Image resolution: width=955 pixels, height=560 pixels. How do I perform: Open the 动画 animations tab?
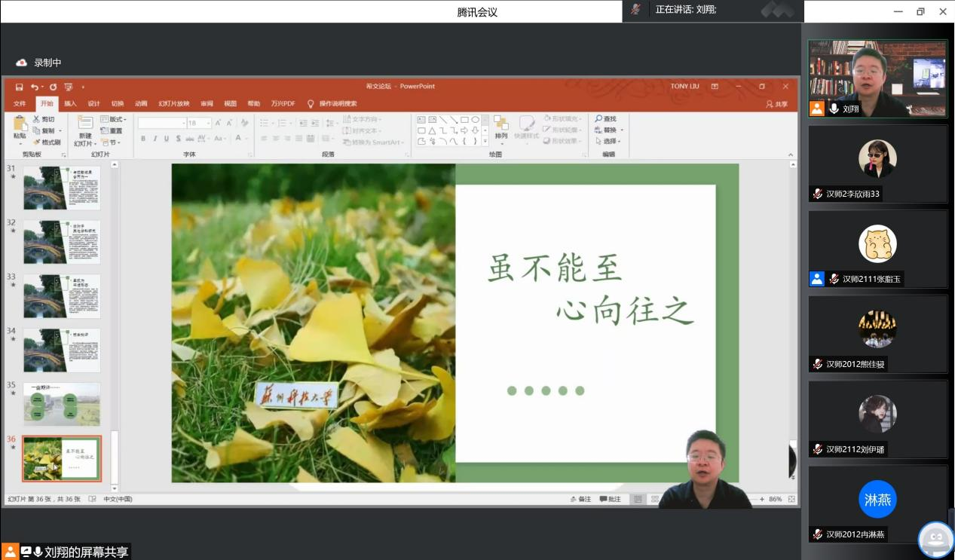(x=141, y=104)
